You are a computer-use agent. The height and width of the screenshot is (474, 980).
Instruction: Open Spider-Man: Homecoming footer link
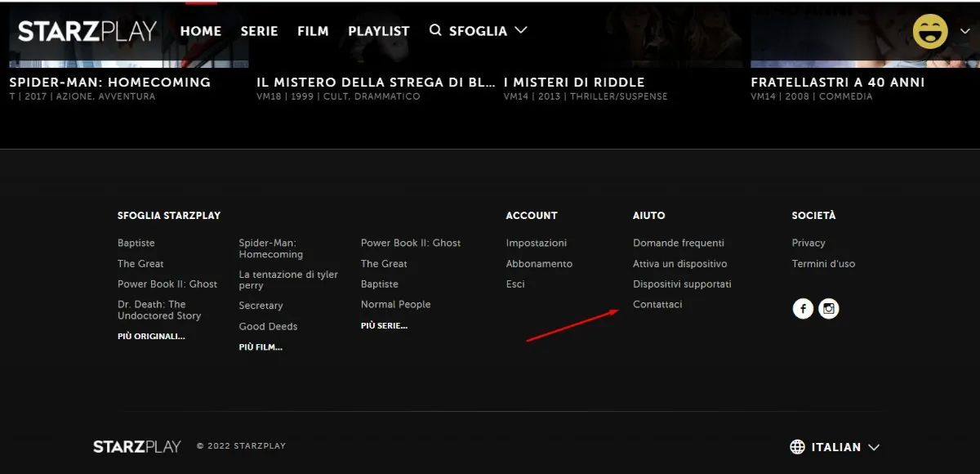(x=271, y=248)
